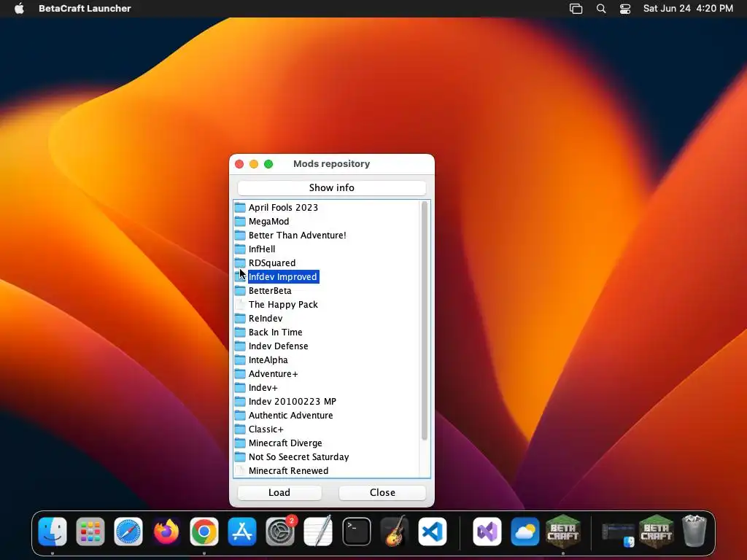This screenshot has width=747, height=560.
Task: Select the Indev+ entry
Action: click(263, 388)
